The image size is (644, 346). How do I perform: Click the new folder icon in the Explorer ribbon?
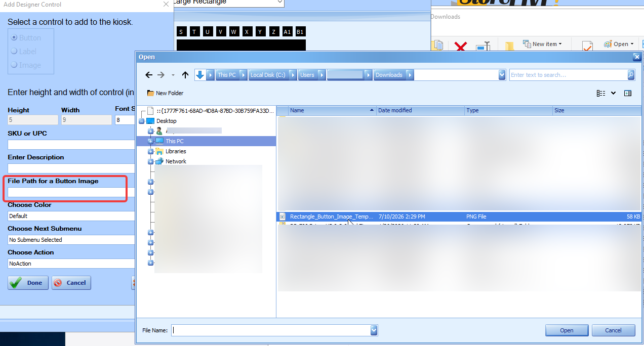[509, 46]
